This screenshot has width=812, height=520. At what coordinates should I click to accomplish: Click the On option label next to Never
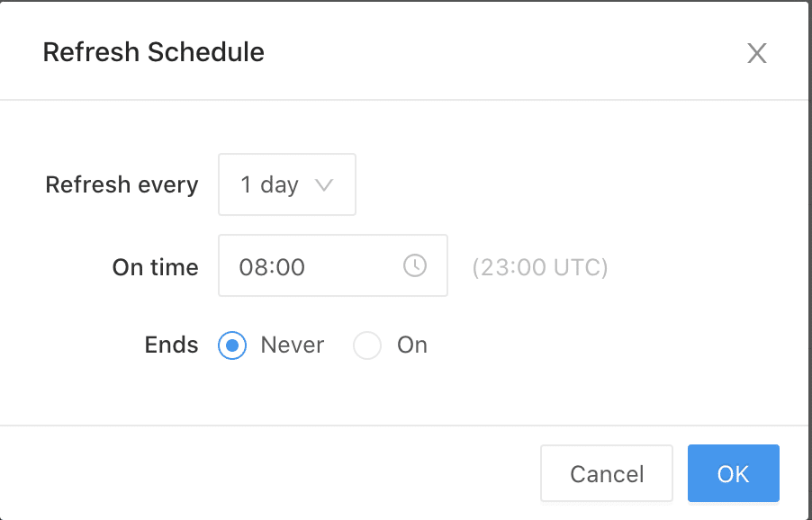[x=411, y=345]
